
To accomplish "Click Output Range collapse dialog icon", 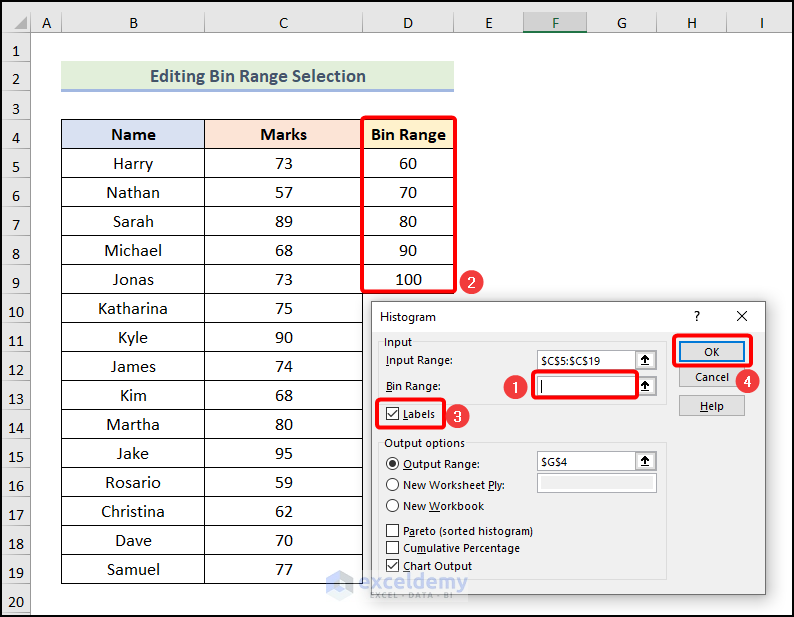I will [646, 462].
